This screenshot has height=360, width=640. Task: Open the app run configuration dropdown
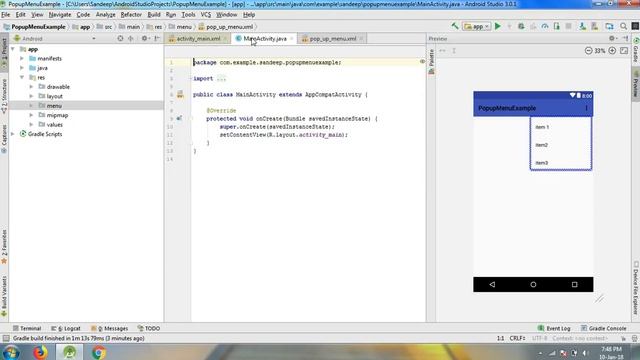coord(477,27)
